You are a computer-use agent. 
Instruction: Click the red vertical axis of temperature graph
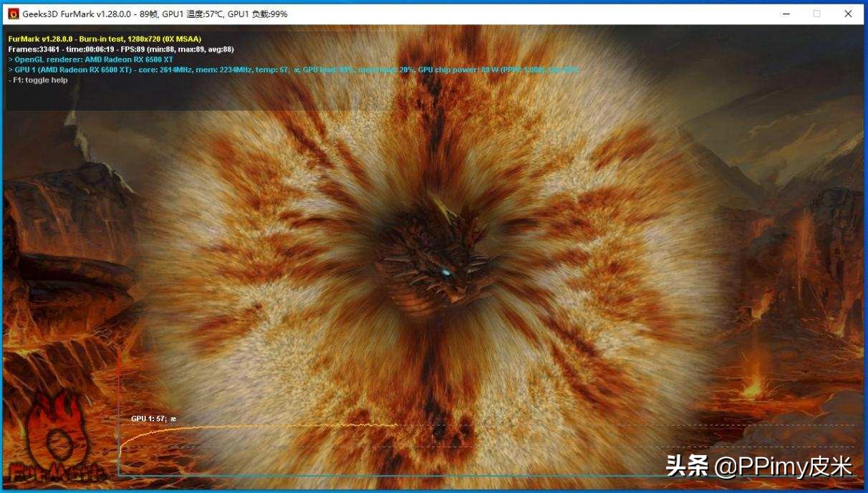click(118, 401)
